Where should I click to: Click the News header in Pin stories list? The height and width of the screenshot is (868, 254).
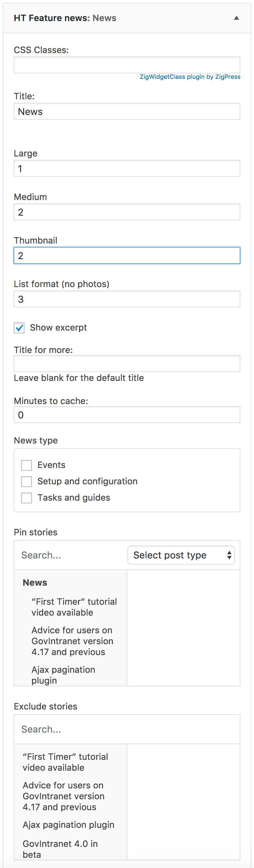35,582
